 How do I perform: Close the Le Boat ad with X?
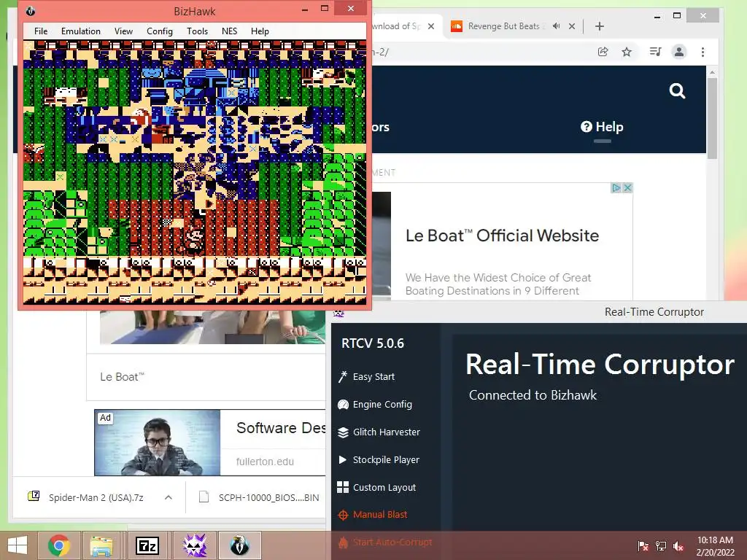coord(627,187)
